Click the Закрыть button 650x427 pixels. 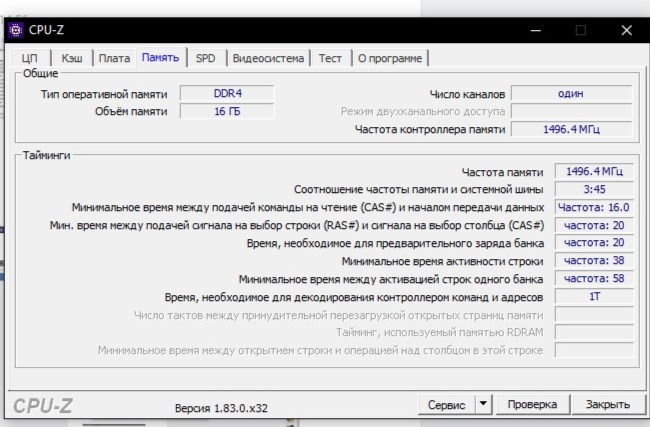point(607,405)
